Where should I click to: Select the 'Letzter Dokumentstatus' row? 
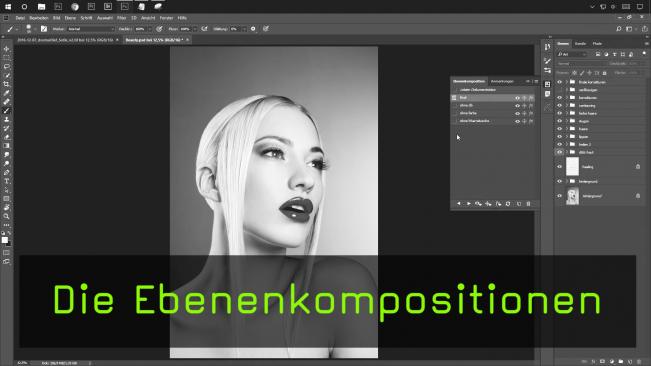coord(493,90)
